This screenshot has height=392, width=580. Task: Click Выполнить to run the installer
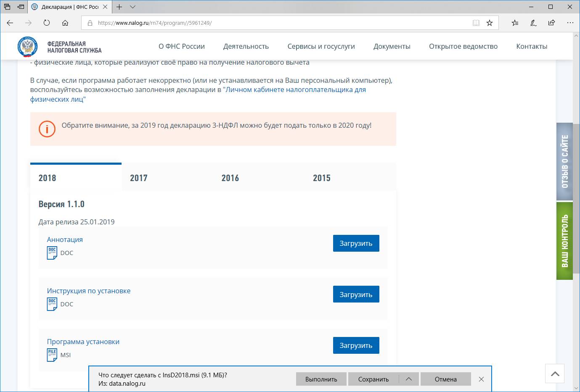[x=321, y=379]
